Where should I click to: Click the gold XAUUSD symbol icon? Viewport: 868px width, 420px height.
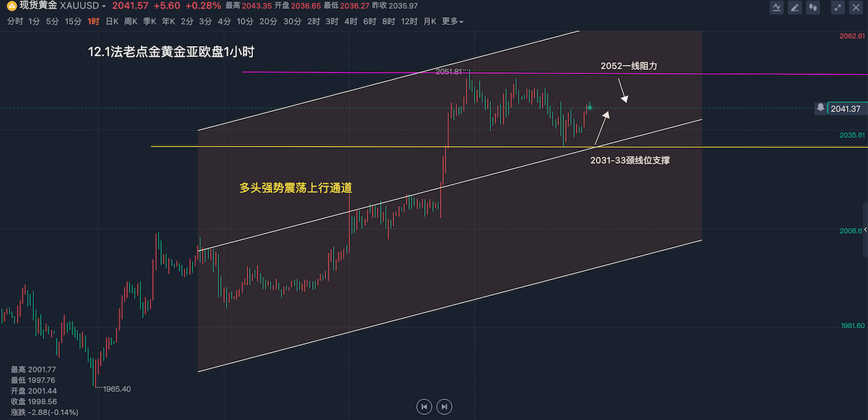point(12,6)
